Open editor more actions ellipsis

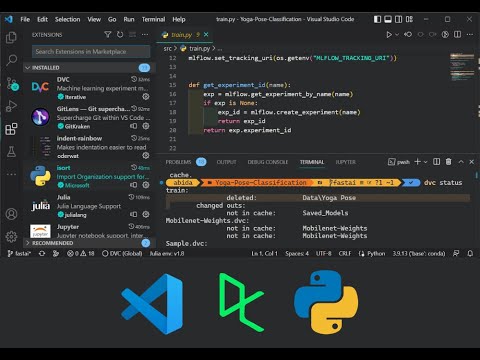click(470, 35)
